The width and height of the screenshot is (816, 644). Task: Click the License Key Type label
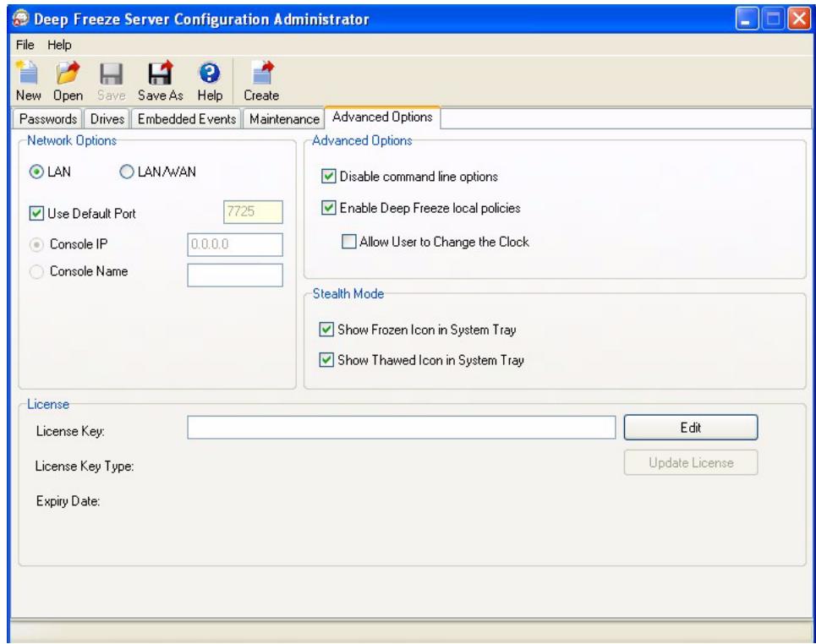[x=85, y=466]
